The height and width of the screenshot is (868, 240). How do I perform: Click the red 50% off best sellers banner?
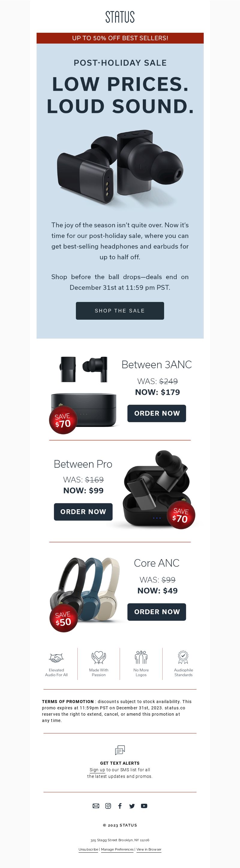(x=120, y=38)
